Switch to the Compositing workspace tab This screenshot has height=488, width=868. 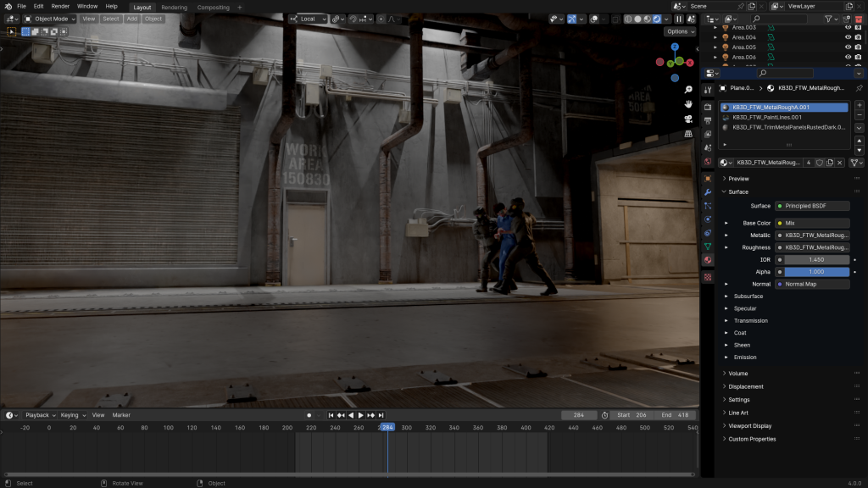point(213,7)
